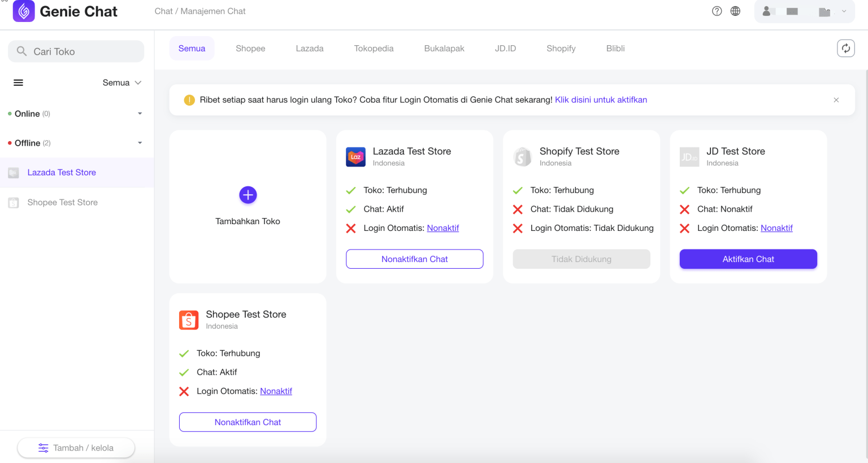Screen dimensions: 868x463
Task: Click the hamburger menu above the store list
Action: (18, 82)
